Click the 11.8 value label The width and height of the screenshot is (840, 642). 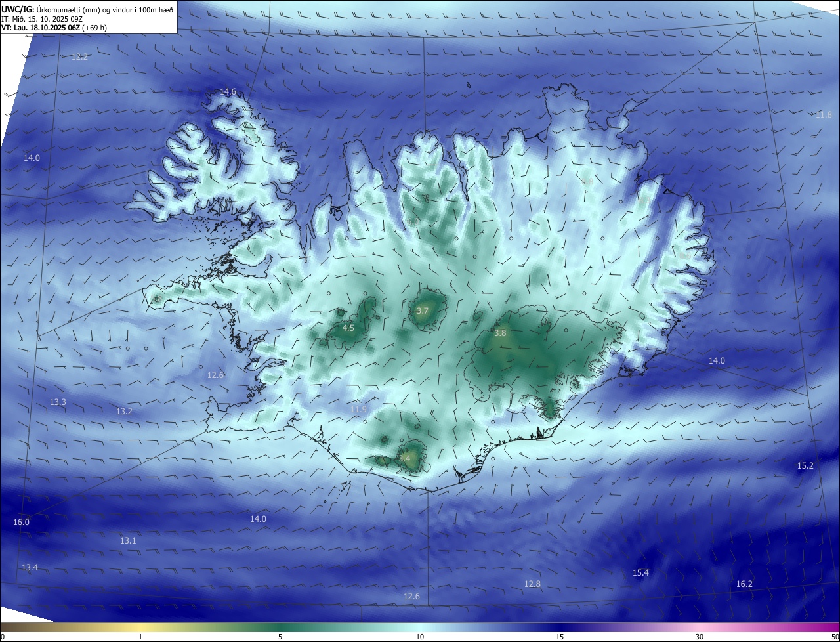click(824, 114)
